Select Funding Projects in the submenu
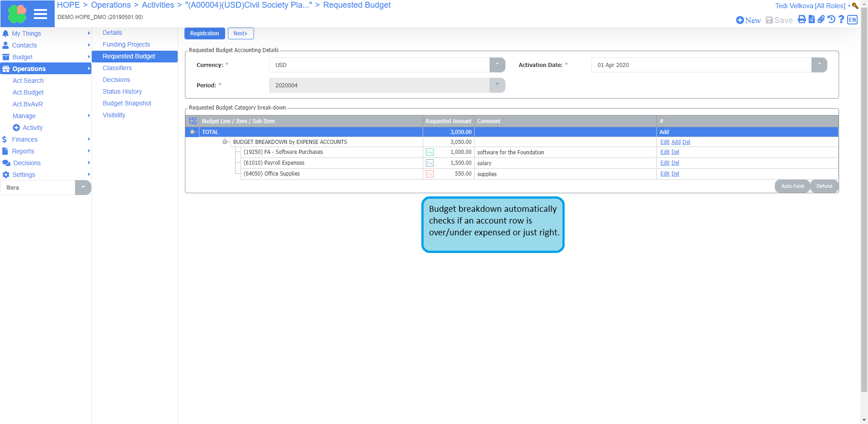Viewport: 868px width, 424px height. click(126, 44)
